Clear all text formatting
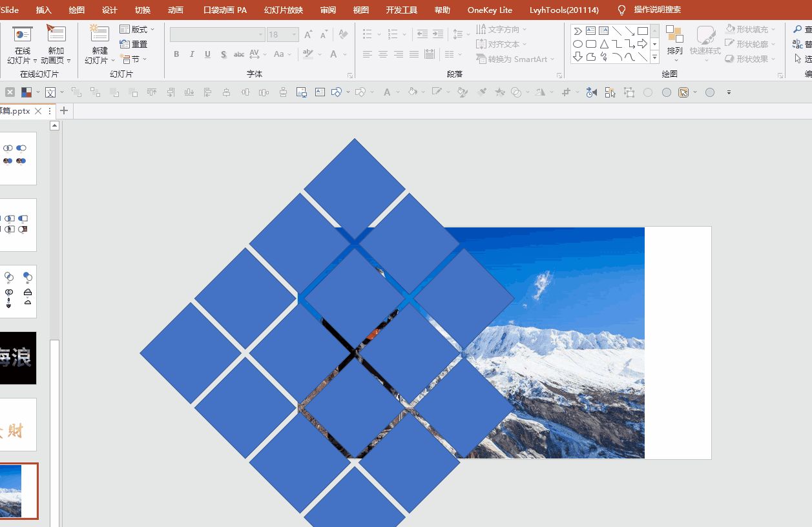812x527 pixels. point(344,34)
